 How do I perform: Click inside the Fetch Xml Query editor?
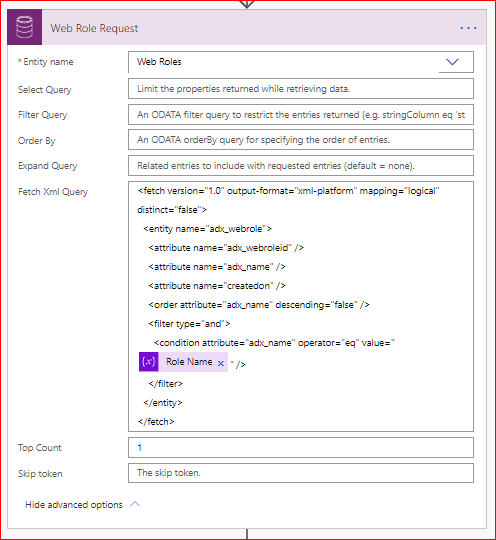tap(301, 307)
